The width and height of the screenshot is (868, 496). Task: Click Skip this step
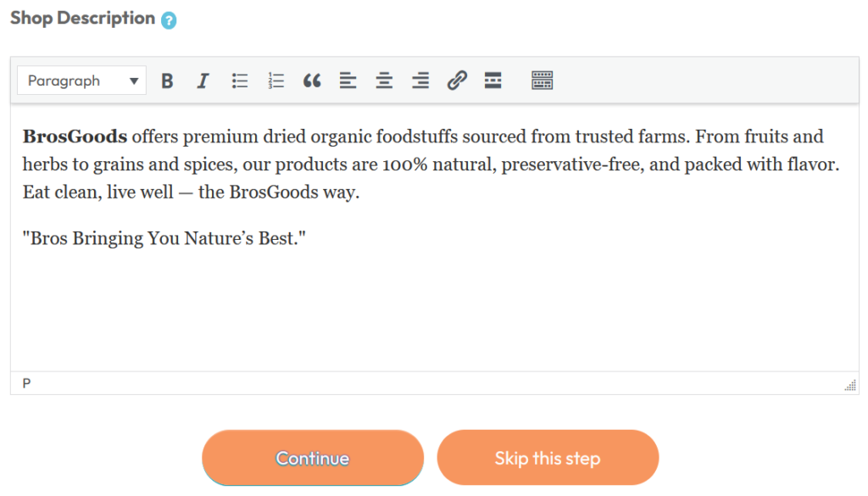tap(548, 459)
